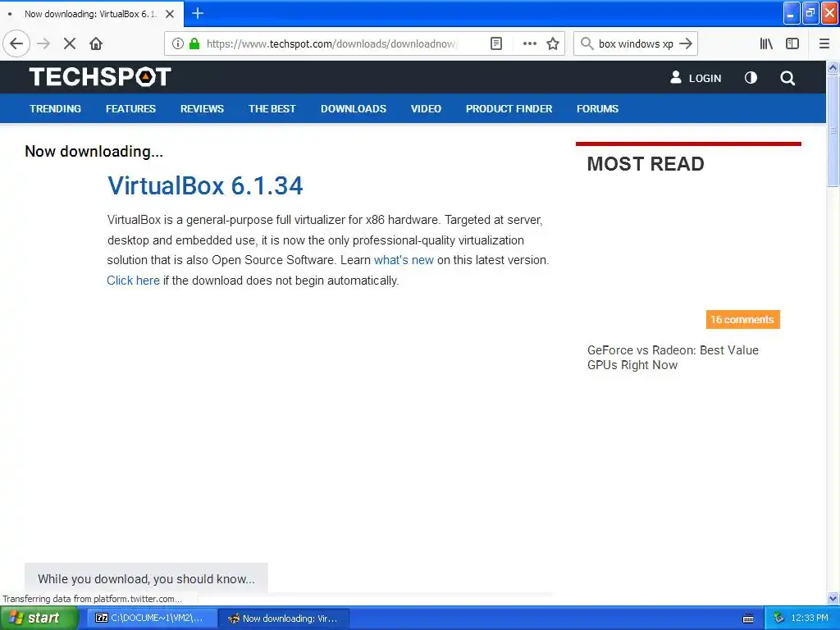Open PRODUCT FINDER page
The height and width of the screenshot is (630, 840).
[x=509, y=109]
